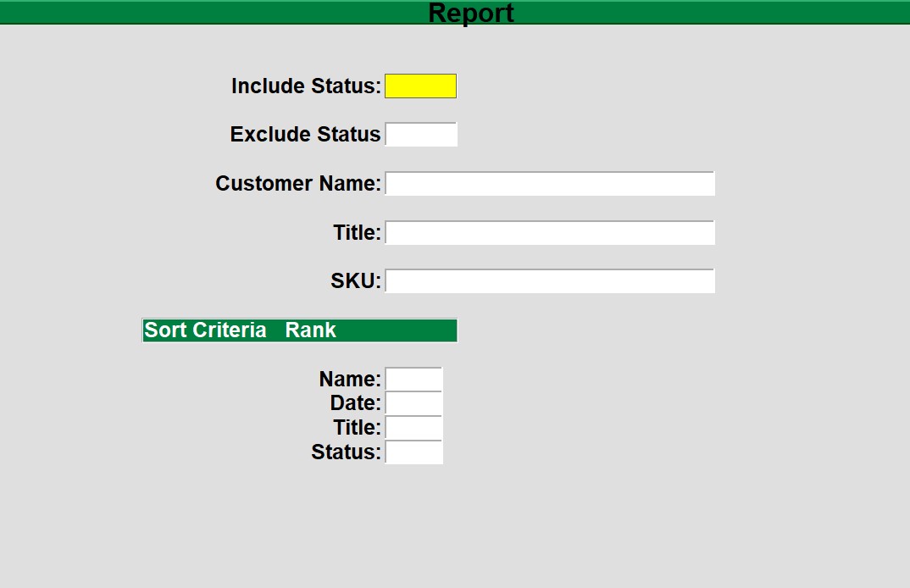Viewport: 910px width, 588px height.
Task: Focus the Status sort rank box
Action: [413, 452]
